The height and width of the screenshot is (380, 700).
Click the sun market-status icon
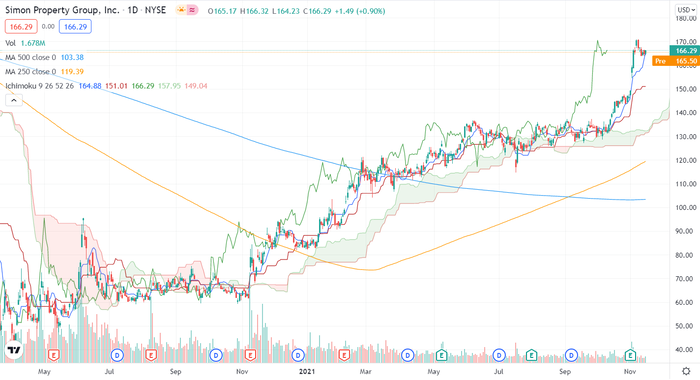pyautogui.click(x=181, y=10)
